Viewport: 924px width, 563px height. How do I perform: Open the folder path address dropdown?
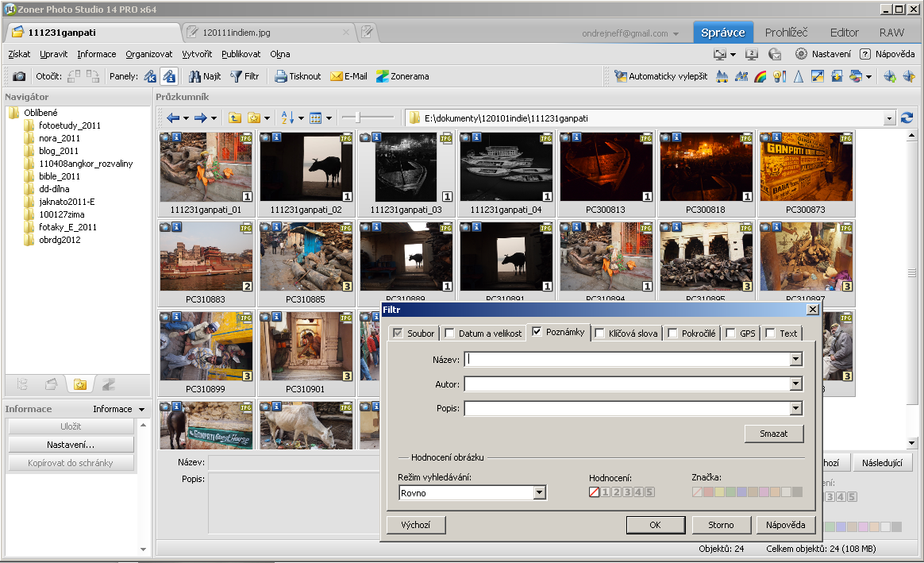click(889, 118)
